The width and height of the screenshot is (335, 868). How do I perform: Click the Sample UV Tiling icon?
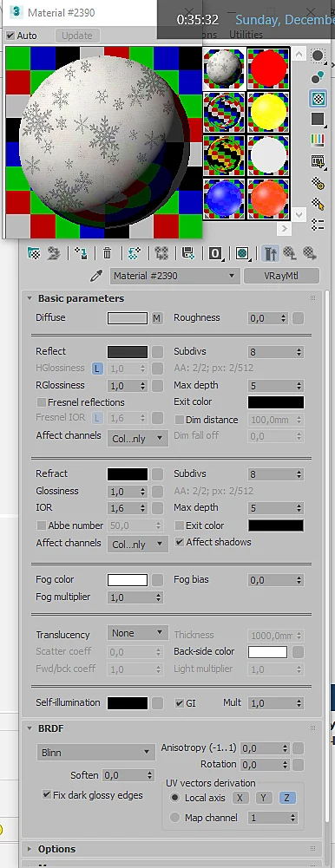pyautogui.click(x=318, y=119)
